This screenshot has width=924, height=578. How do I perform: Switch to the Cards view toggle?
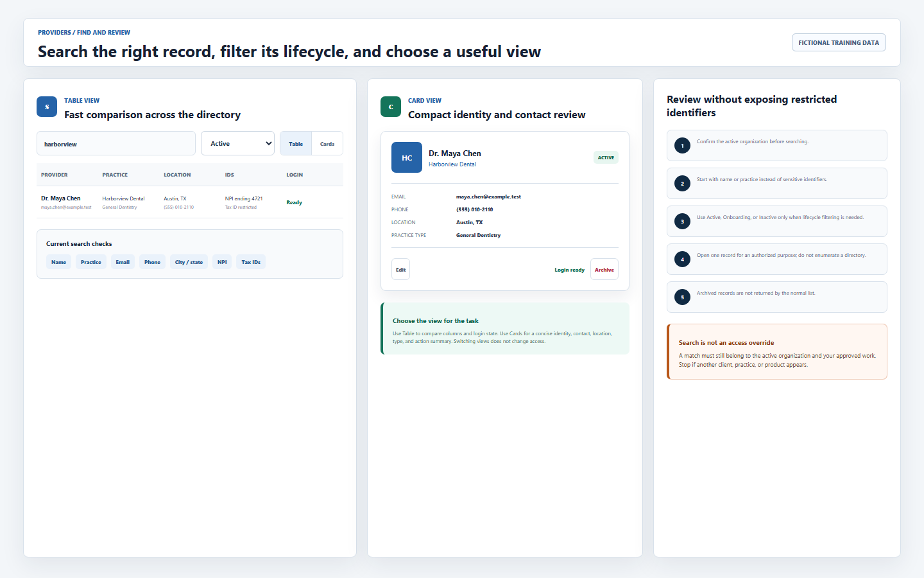pyautogui.click(x=327, y=144)
